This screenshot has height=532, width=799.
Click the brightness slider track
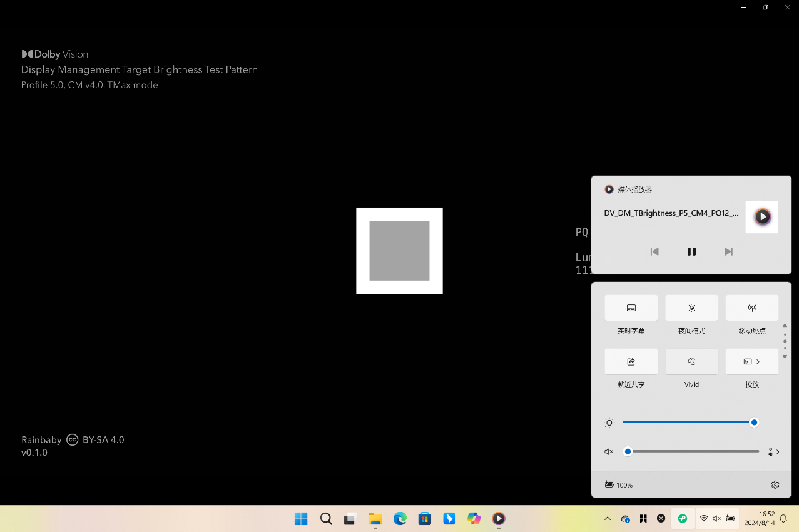[688, 423]
